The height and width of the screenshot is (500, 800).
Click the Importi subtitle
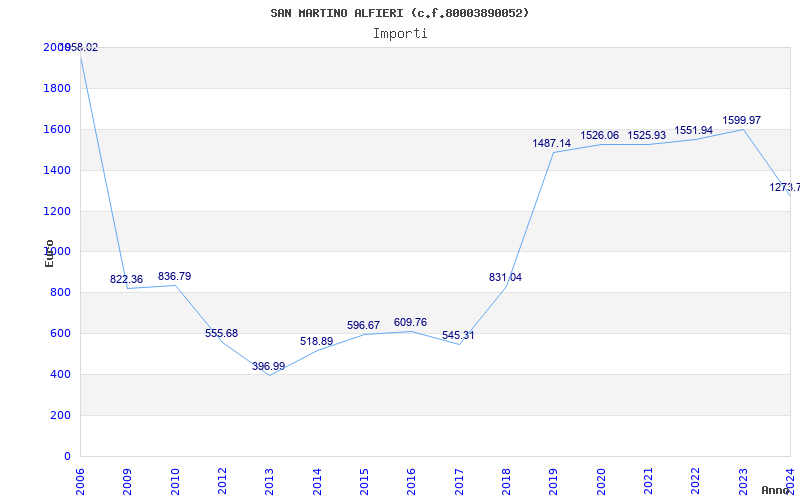400,34
